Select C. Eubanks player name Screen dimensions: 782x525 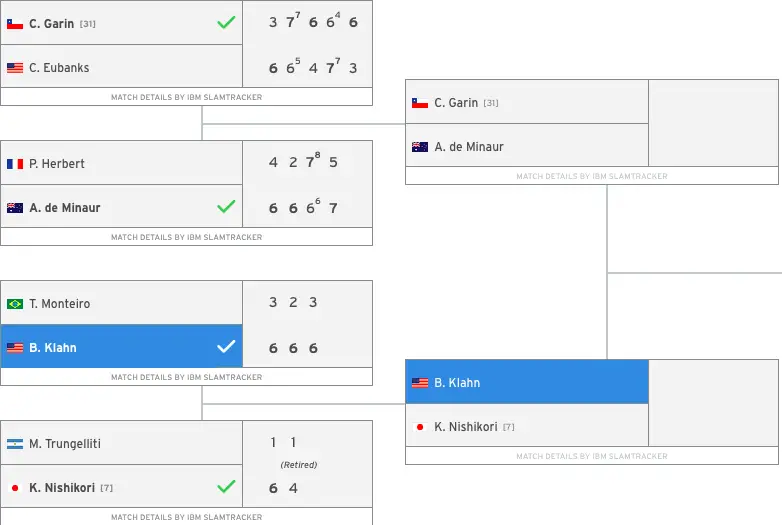pyautogui.click(x=59, y=68)
